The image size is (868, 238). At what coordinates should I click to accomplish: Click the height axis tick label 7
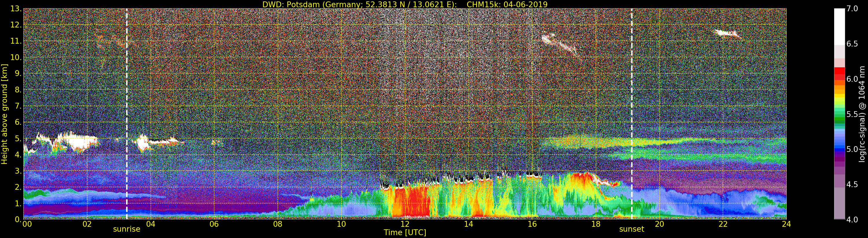coord(18,106)
